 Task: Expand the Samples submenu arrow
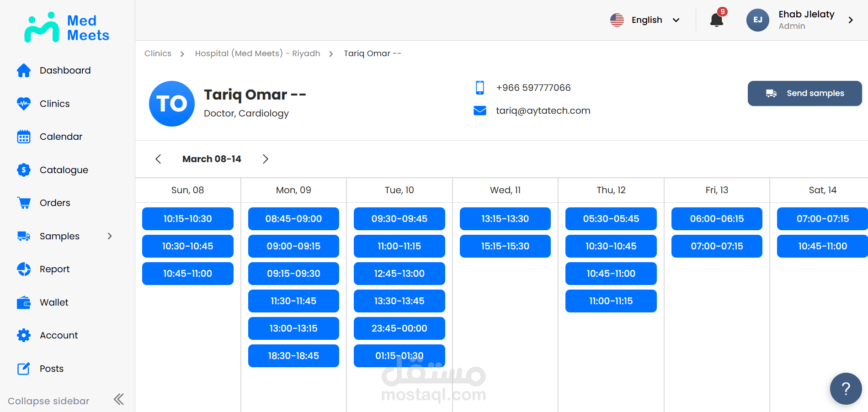click(110, 236)
